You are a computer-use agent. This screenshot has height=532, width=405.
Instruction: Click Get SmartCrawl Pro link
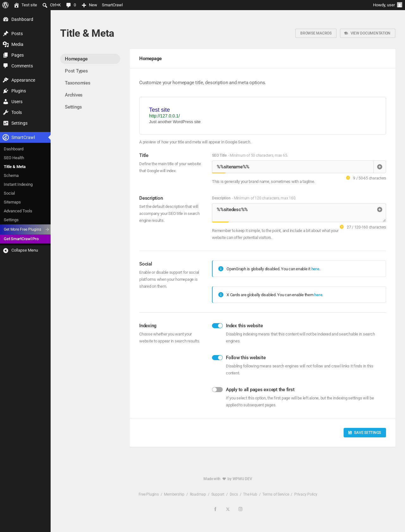pos(25,239)
